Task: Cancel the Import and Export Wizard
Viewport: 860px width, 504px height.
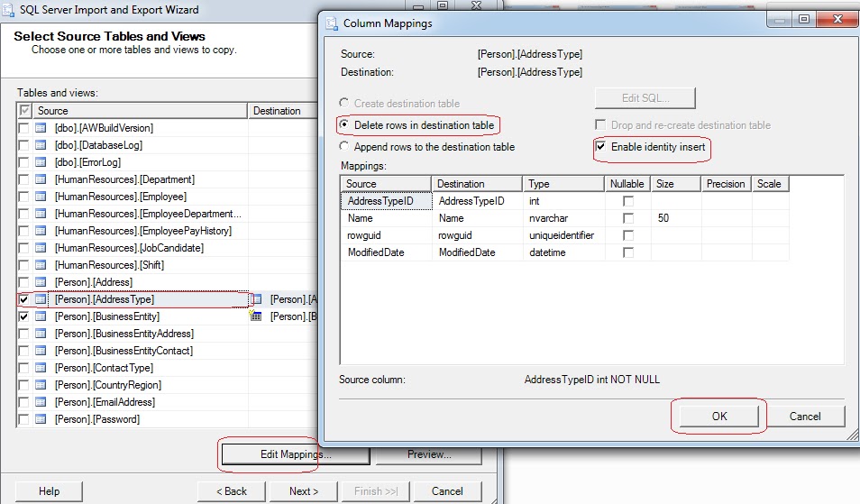Action: [x=447, y=490]
